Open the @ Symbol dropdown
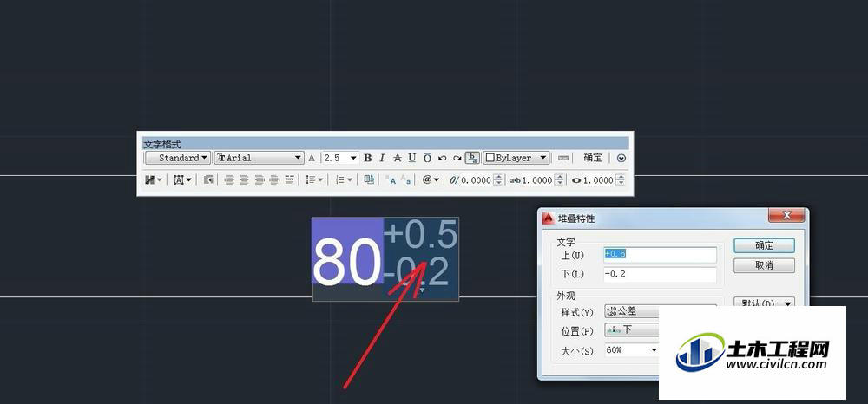Screen dimensions: 868x404 (x=431, y=180)
